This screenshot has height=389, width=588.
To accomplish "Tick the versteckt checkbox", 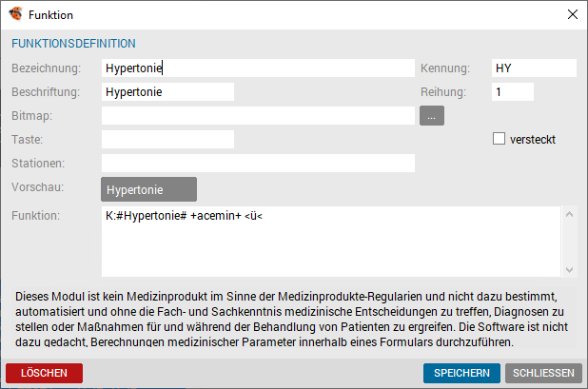I will click(x=499, y=139).
